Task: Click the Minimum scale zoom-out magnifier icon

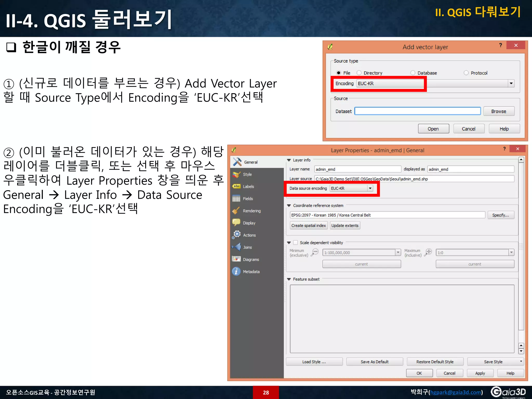Action: (315, 252)
